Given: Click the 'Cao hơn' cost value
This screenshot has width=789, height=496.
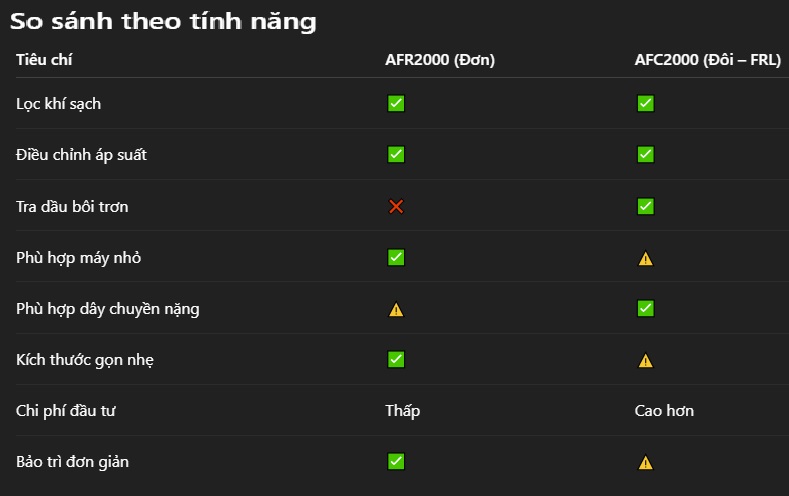Looking at the screenshot, I should click(x=664, y=411).
